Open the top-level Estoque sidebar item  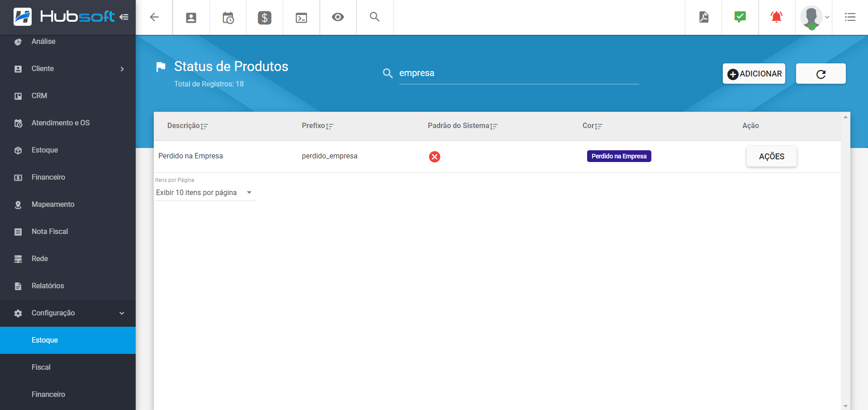pos(68,150)
